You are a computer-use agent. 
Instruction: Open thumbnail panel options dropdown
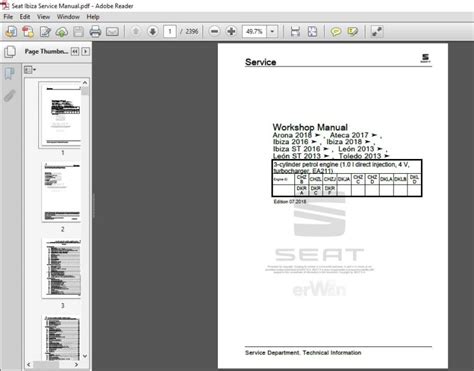point(30,70)
